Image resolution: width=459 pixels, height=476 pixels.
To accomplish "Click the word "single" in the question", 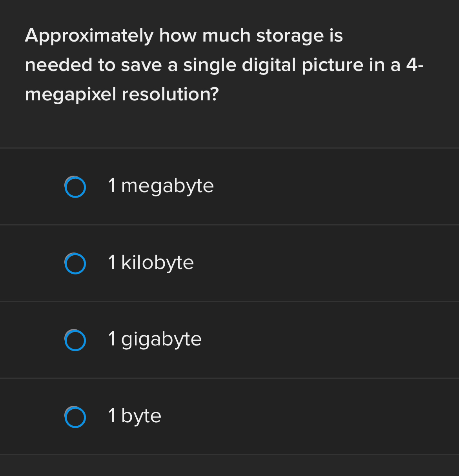I will tap(209, 65).
